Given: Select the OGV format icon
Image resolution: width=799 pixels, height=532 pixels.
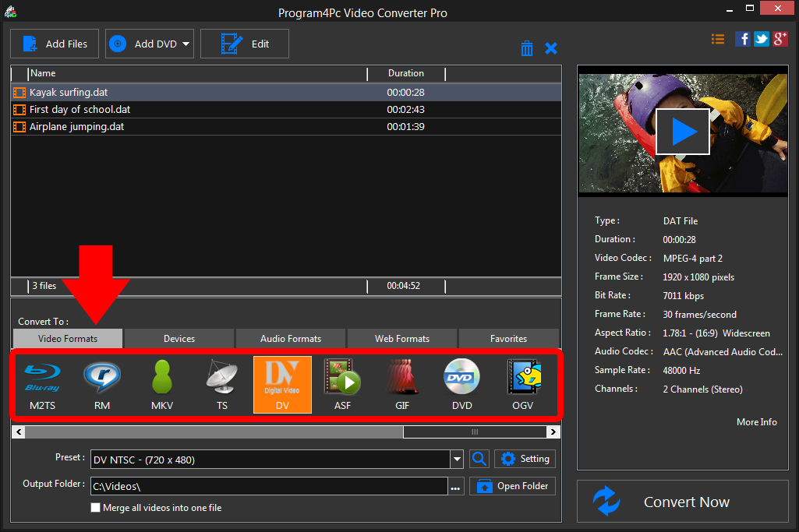Looking at the screenshot, I should (522, 385).
